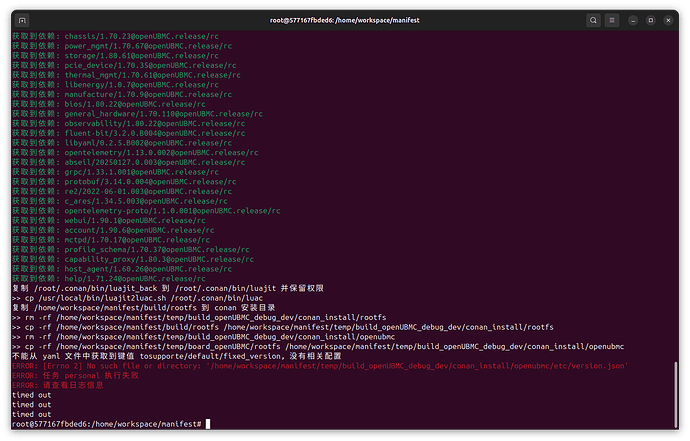The width and height of the screenshot is (690, 441).
Task: Click the thermal_mgmt/1.70.61 line
Action: point(126,75)
